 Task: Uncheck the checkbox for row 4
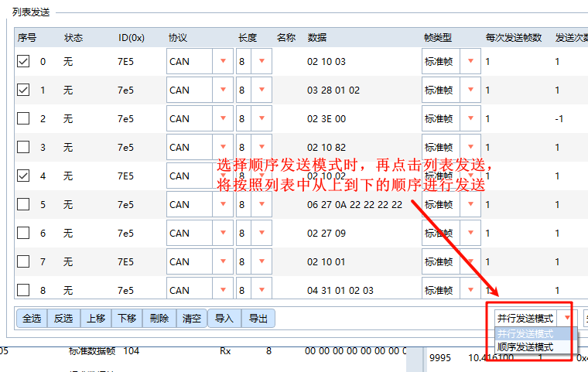coord(23,176)
